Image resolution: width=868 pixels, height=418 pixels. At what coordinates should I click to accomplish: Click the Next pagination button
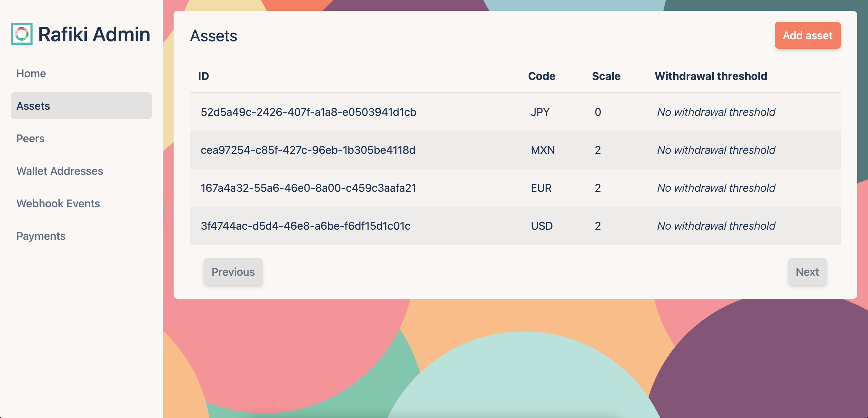(x=807, y=272)
